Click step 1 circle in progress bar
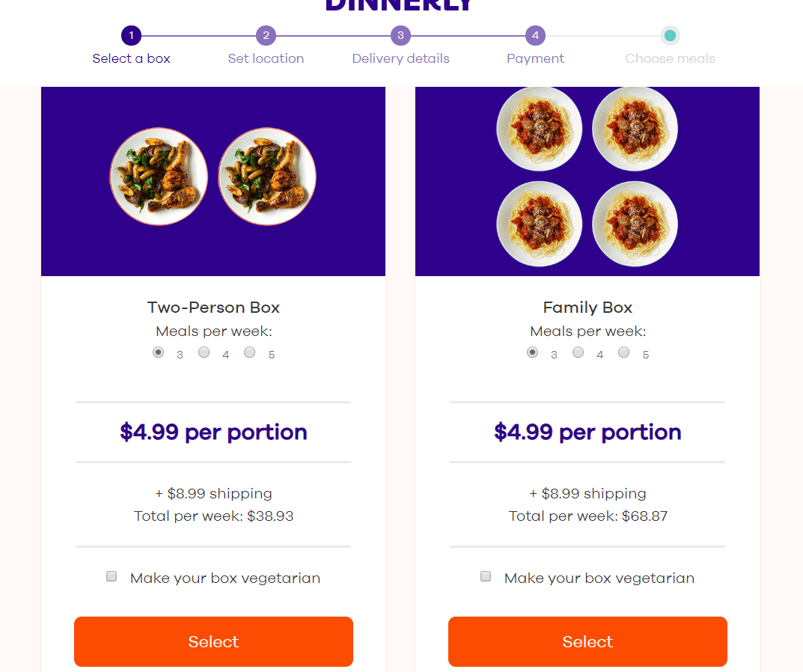Viewport: 803px width, 672px height. pos(131,35)
